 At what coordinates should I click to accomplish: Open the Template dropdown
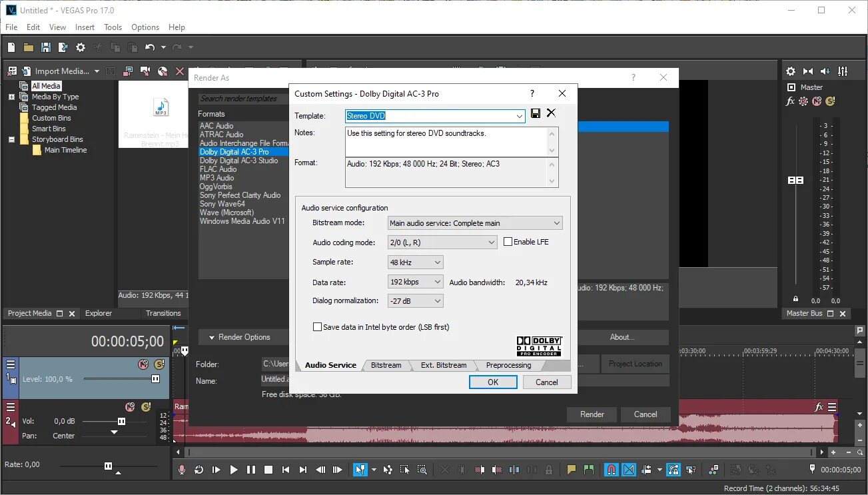click(520, 116)
